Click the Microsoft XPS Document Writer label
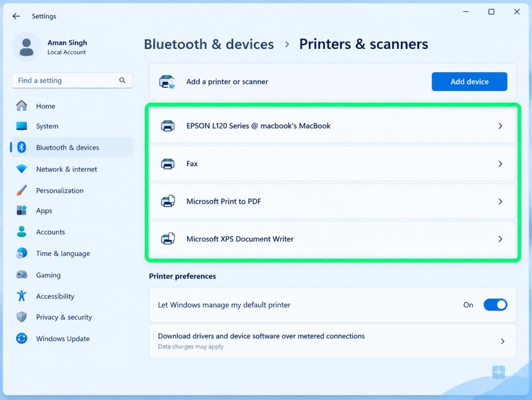This screenshot has width=532, height=400. [x=240, y=239]
